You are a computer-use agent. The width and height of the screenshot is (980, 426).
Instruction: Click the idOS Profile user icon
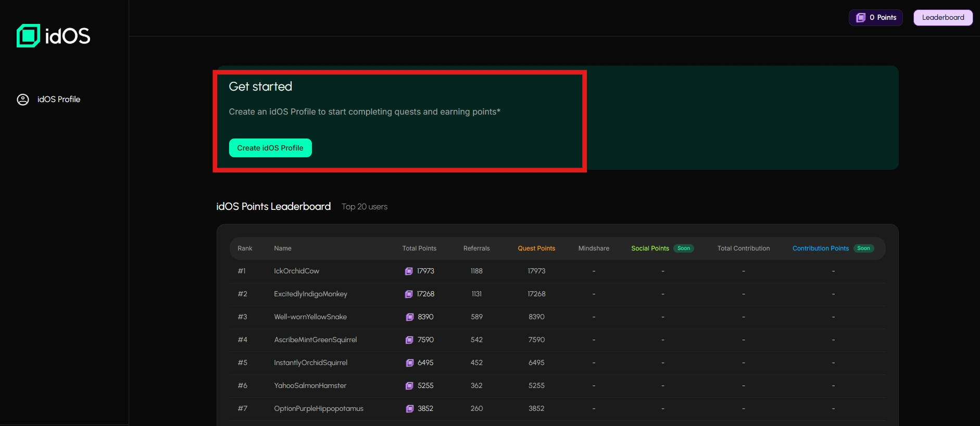pyautogui.click(x=23, y=99)
